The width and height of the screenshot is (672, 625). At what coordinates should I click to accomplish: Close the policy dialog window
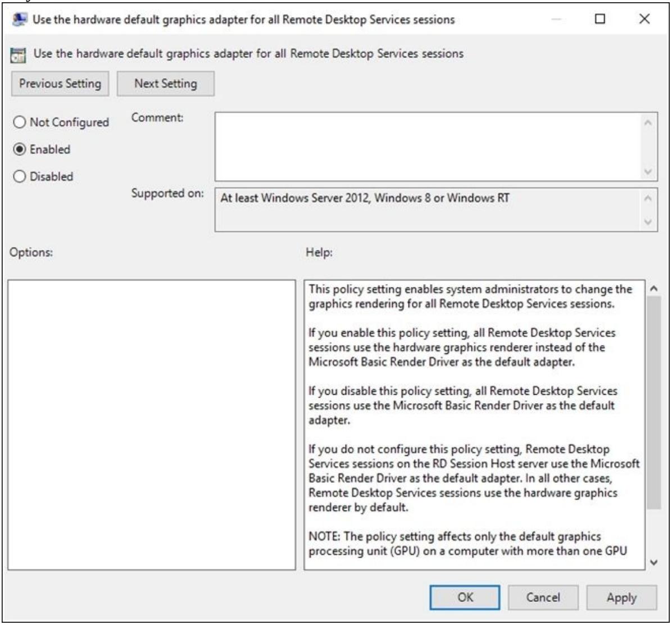pyautogui.click(x=644, y=19)
